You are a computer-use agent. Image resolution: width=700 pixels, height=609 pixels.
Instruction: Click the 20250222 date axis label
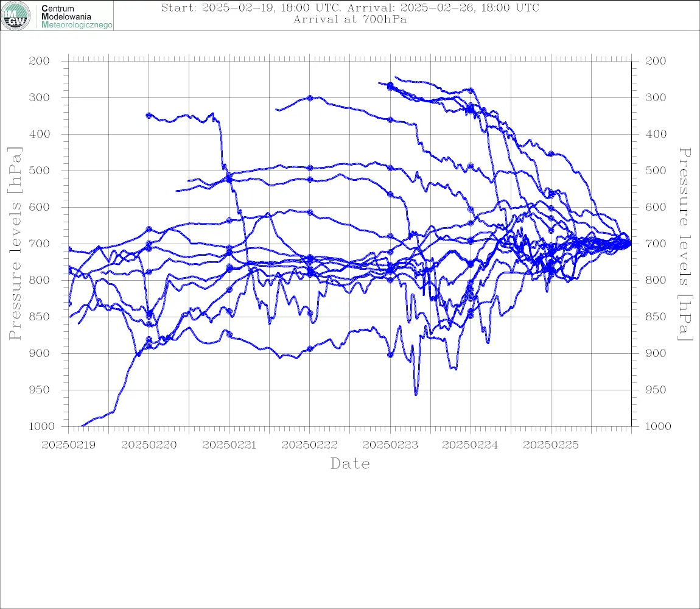tap(309, 445)
